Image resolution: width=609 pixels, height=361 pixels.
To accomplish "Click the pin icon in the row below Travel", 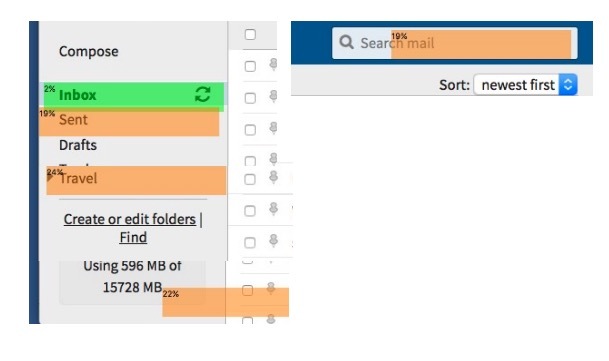I will [273, 209].
